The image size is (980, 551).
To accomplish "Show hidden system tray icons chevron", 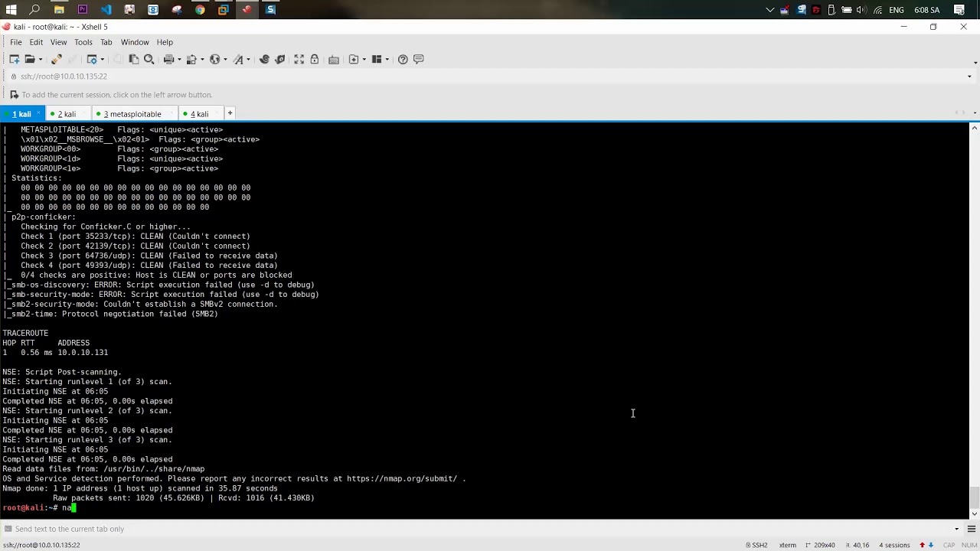I will point(770,9).
